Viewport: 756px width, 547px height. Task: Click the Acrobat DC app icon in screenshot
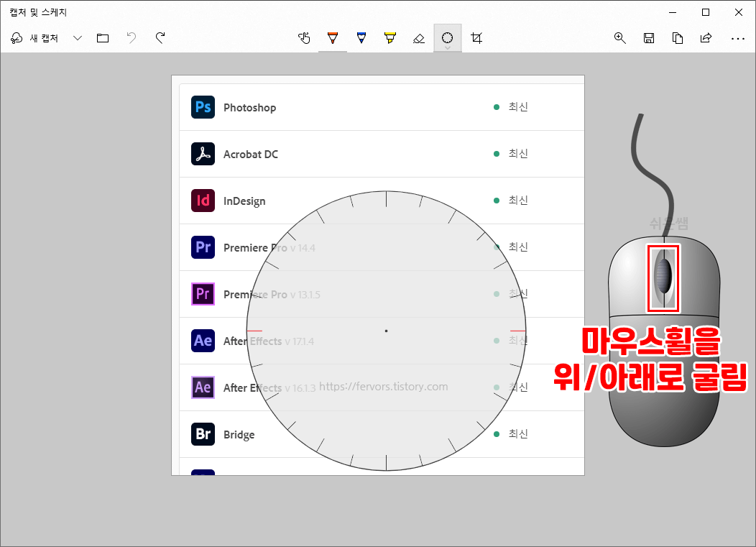[203, 154]
